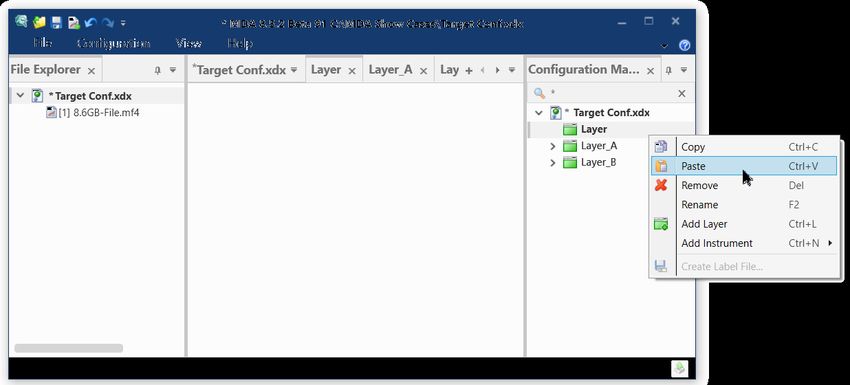The height and width of the screenshot is (385, 850).
Task: Switch to the Layer tab
Action: pos(326,69)
